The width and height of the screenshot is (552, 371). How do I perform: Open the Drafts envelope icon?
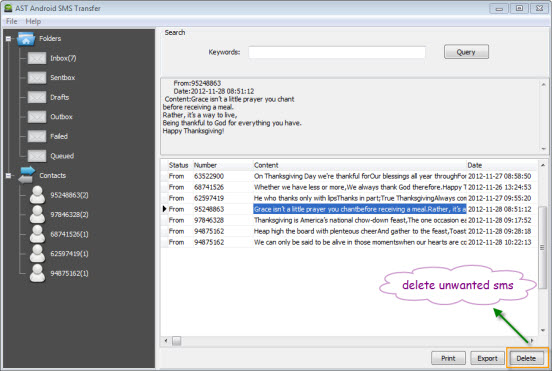point(37,97)
